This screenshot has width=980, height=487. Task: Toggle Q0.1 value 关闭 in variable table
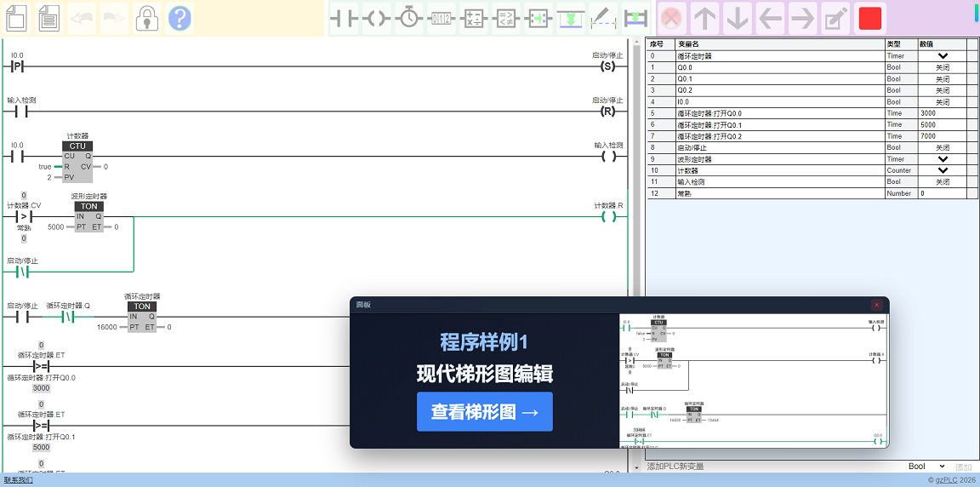(x=943, y=79)
